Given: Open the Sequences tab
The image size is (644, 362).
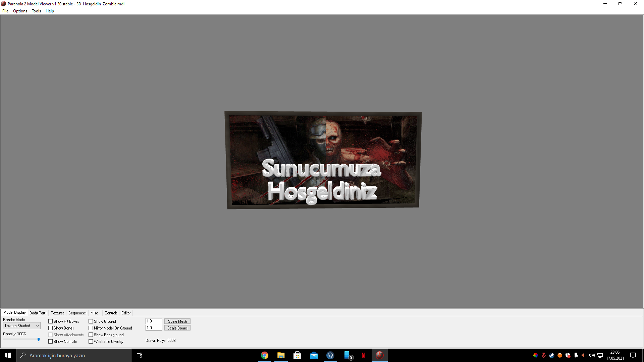Looking at the screenshot, I should [x=77, y=313].
